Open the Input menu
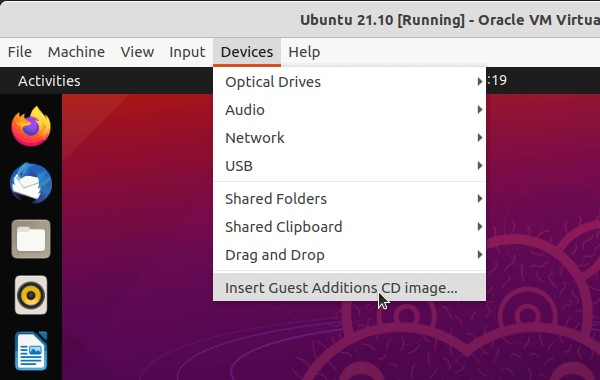This screenshot has width=600, height=380. tap(187, 52)
